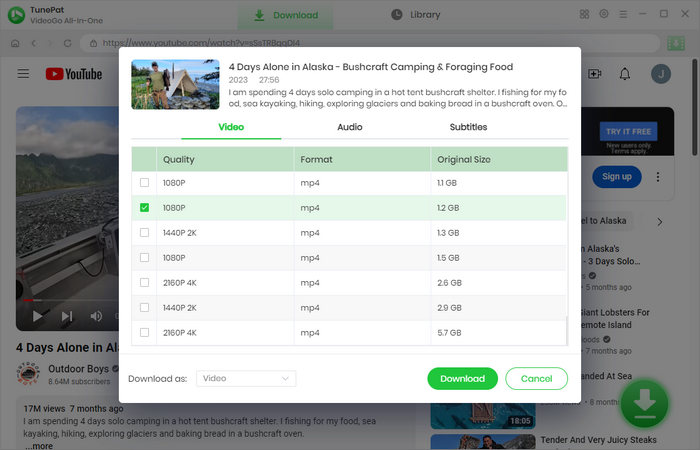Click the URL address field

coord(371,43)
